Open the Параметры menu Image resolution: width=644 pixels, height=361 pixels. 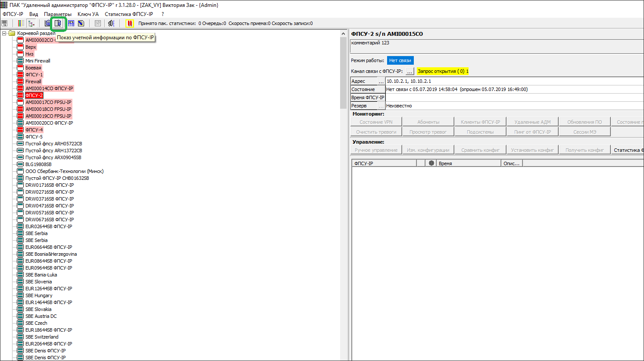(x=57, y=14)
